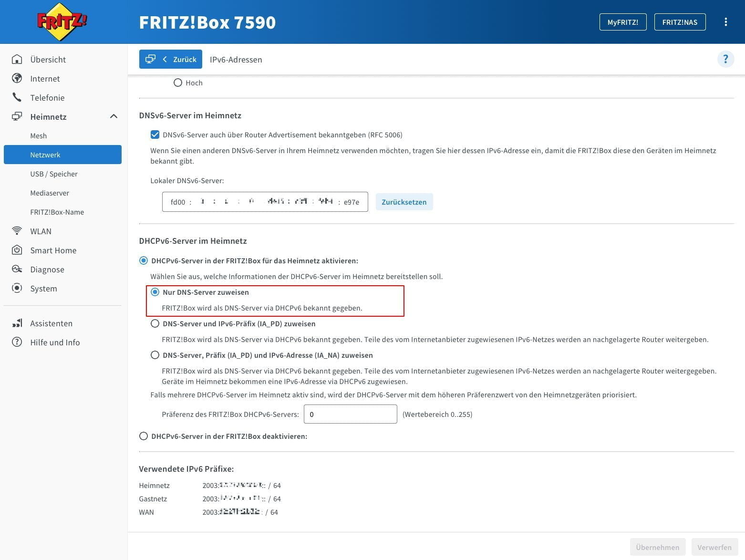Image resolution: width=745 pixels, height=560 pixels.
Task: Open WLAN menu in sidebar
Action: click(x=41, y=231)
